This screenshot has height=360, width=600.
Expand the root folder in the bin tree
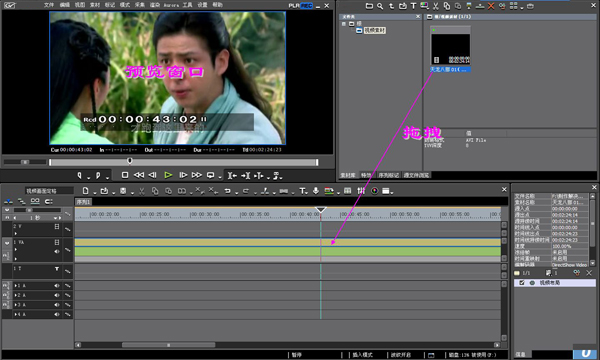(x=344, y=24)
